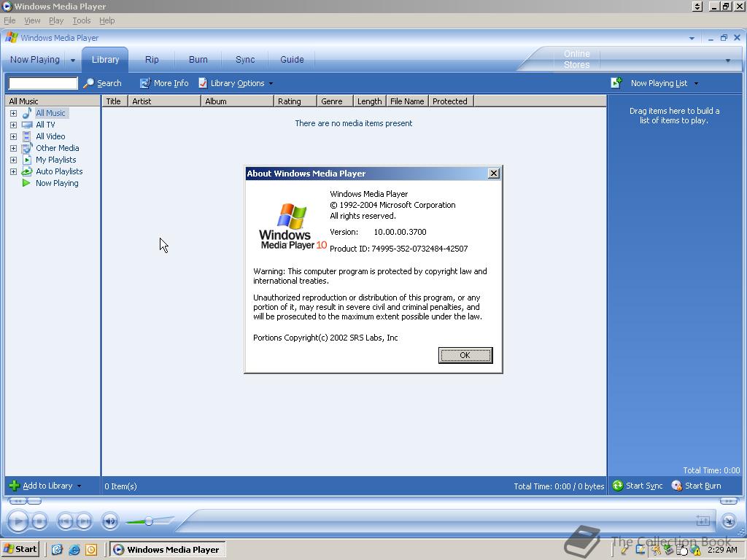747x560 pixels.
Task: Click the Auto Playlists icon
Action: tap(27, 171)
